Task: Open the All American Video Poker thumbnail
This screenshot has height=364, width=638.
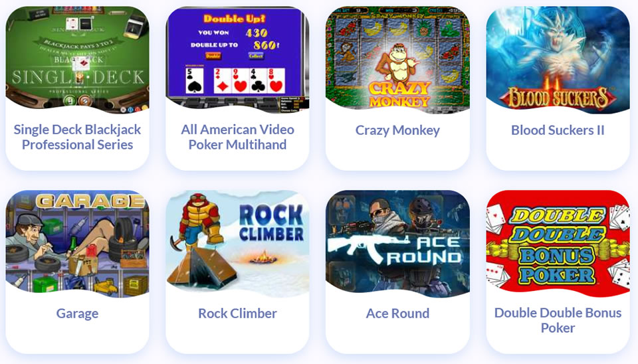Action: click(238, 59)
